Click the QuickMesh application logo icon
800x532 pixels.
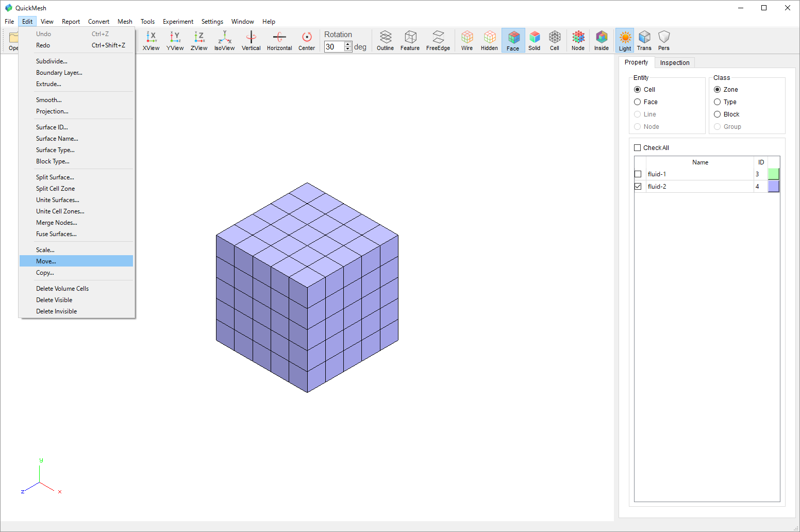click(x=8, y=8)
